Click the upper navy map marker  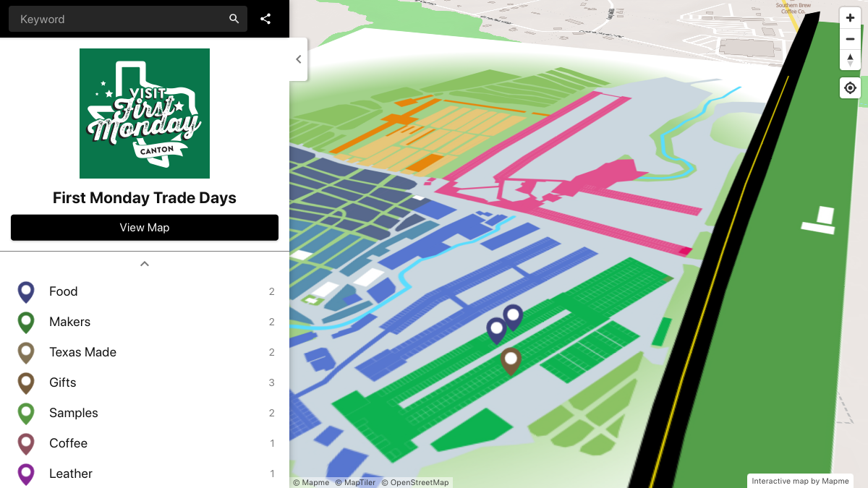coord(513,317)
